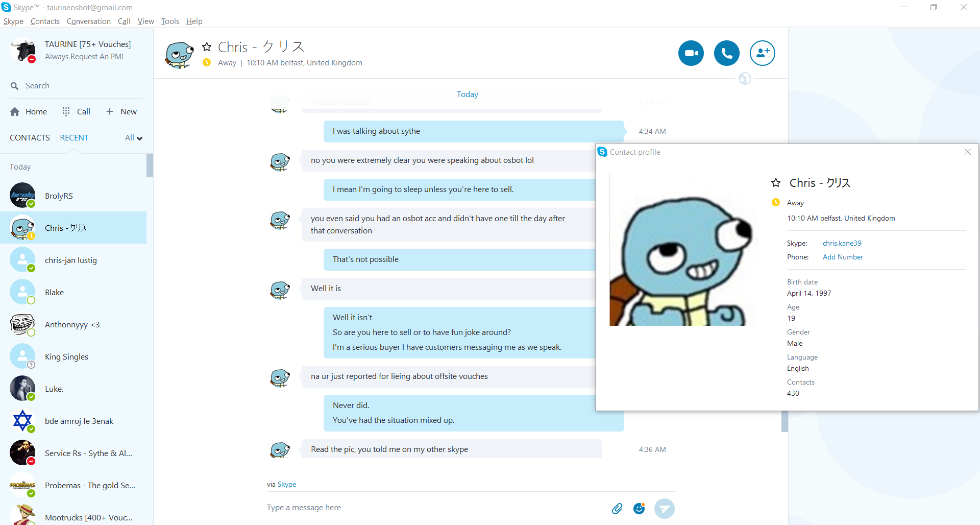Start a video call with Chris

click(691, 53)
